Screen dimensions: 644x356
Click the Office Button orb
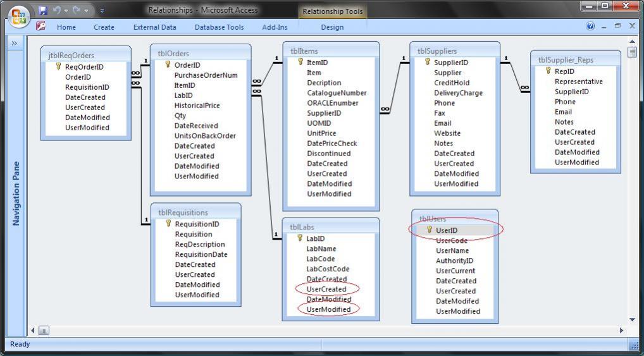tap(20, 16)
